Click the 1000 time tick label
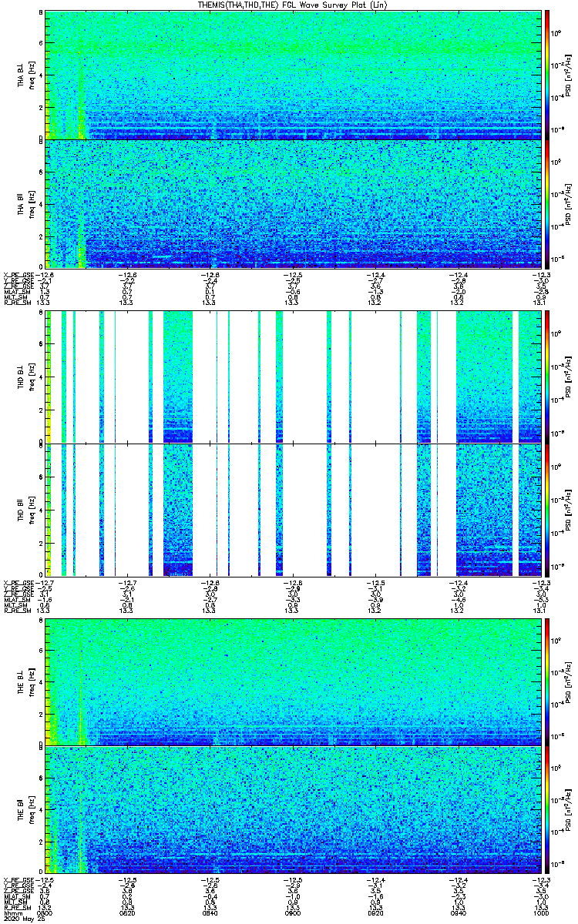This screenshot has height=924, width=578. click(x=540, y=912)
